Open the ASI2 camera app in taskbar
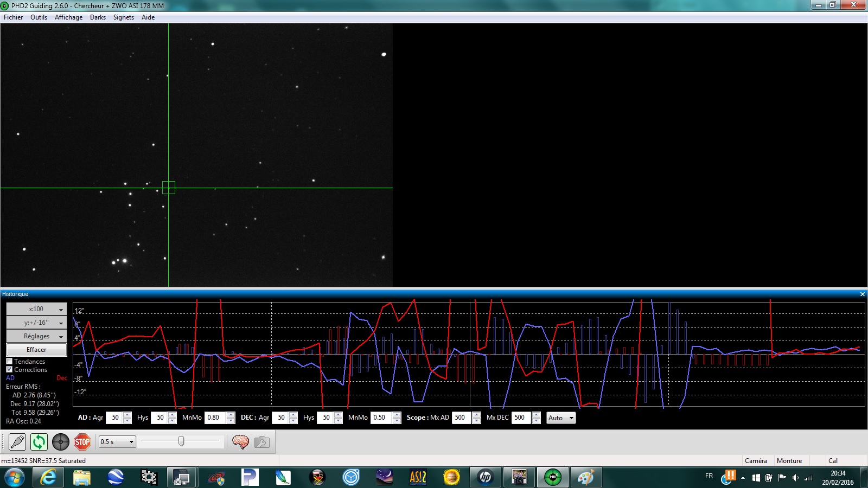The width and height of the screenshot is (868, 488). [x=418, y=477]
